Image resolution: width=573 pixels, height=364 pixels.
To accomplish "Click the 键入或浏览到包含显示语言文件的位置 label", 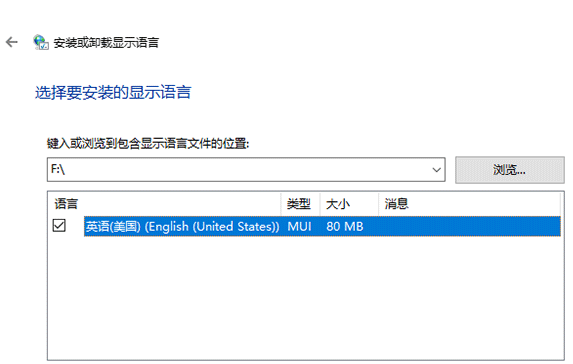I will pyautogui.click(x=148, y=144).
